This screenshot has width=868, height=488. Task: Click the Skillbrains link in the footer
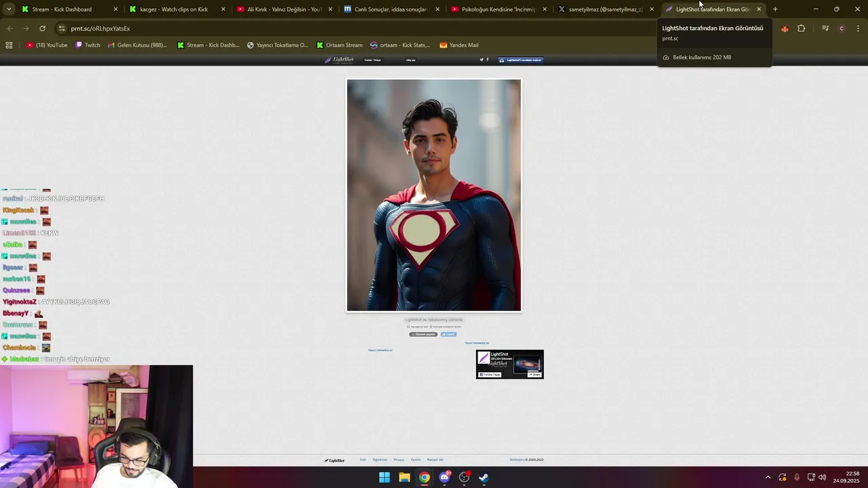(517, 460)
